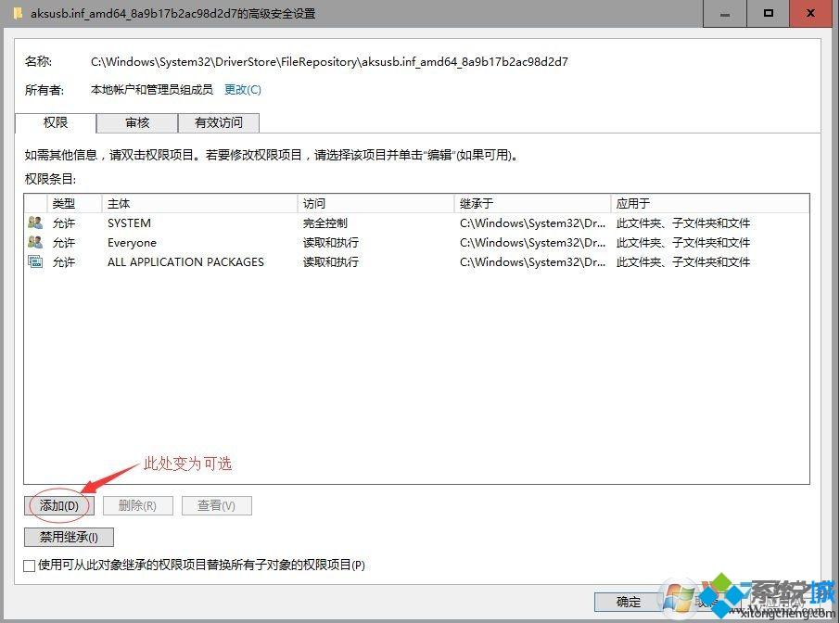
Task: Sort by the 继承于 column header
Action: pyautogui.click(x=532, y=204)
